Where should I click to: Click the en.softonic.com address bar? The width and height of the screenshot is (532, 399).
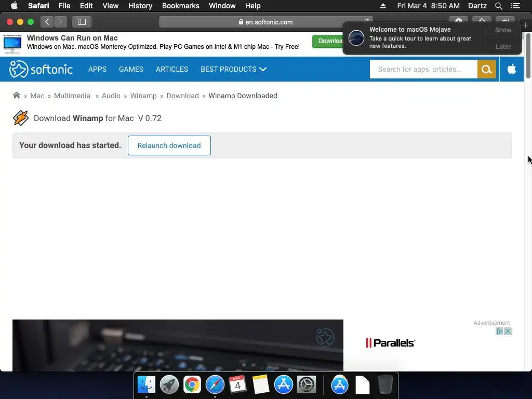click(265, 22)
